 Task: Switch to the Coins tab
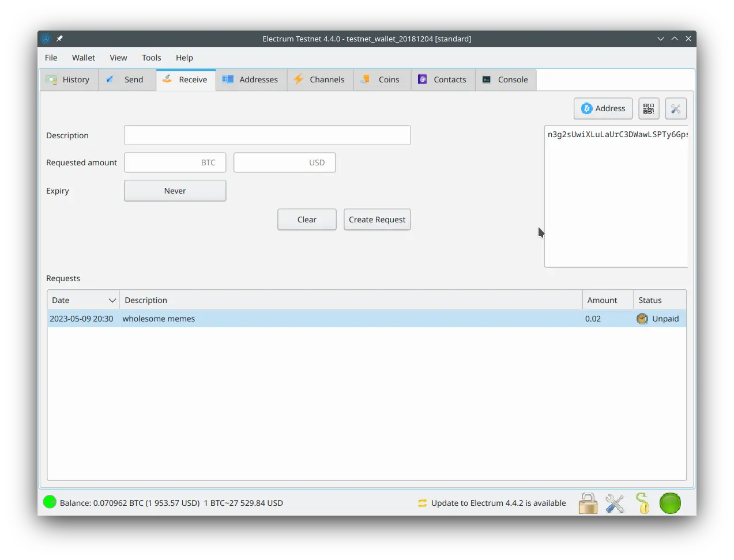point(382,80)
